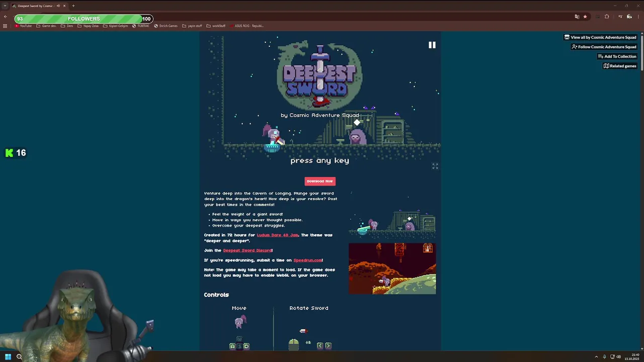
Task: Open the TÜBİTAK bookmark
Action: 141,26
